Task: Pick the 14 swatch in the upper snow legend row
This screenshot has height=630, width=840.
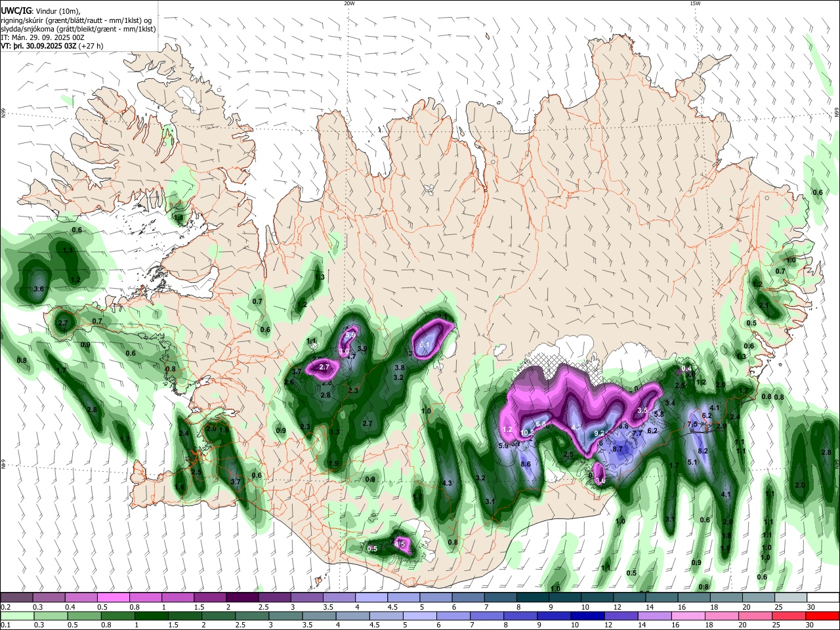Action: point(661,597)
